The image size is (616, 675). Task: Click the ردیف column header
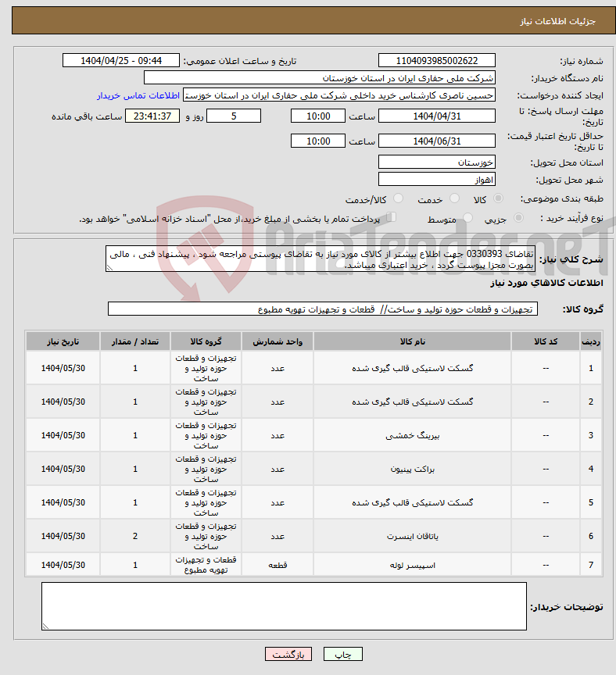point(590,342)
